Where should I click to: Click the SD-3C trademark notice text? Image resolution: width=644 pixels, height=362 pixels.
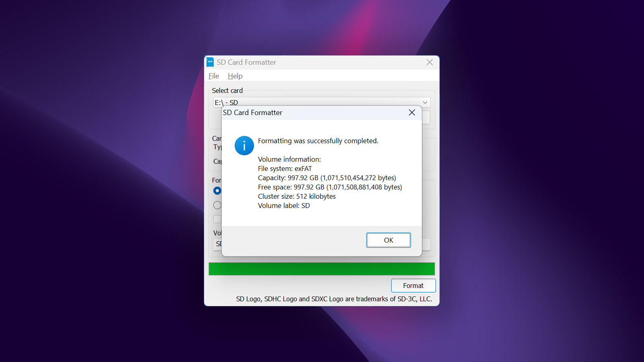pos(334,299)
